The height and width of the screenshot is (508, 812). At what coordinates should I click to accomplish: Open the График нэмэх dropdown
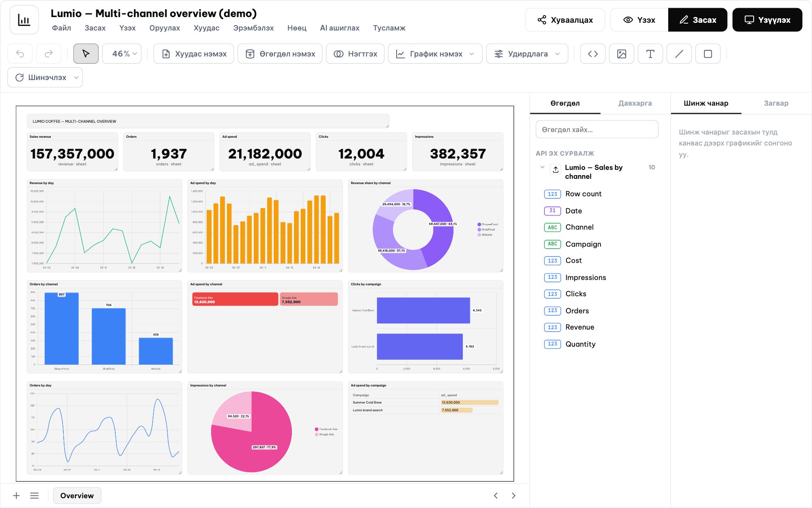point(435,54)
